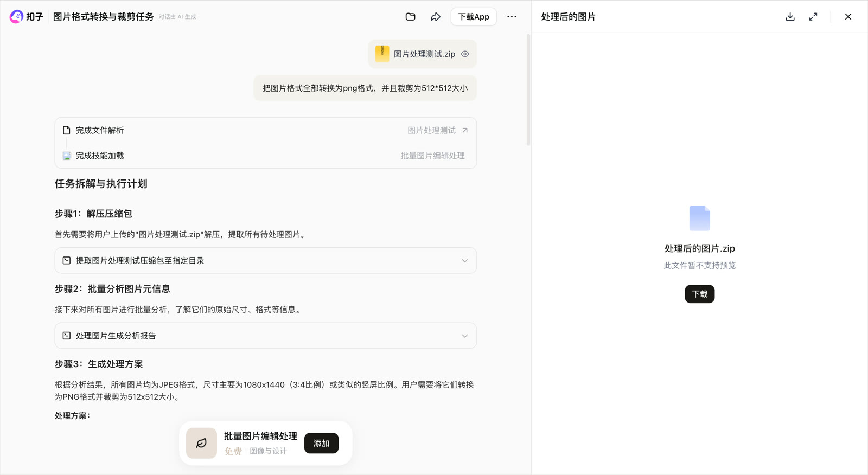Click the 完成文件解析 status row
Image resolution: width=868 pixels, height=475 pixels.
(266, 130)
